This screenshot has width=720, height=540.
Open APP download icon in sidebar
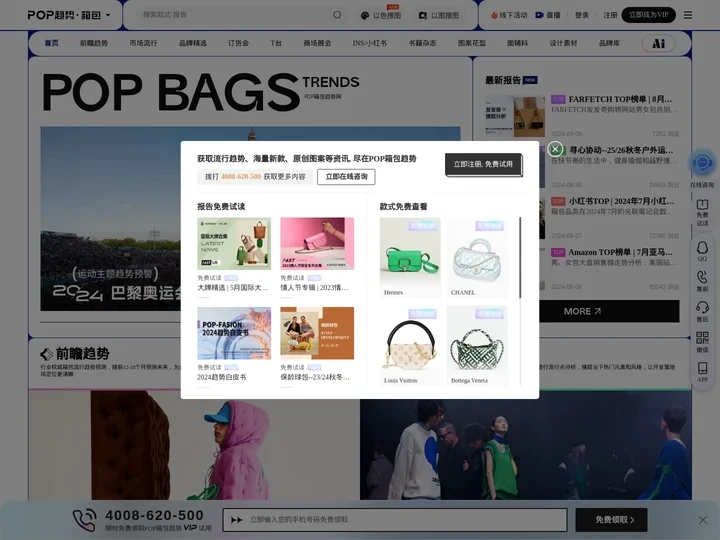click(x=702, y=372)
